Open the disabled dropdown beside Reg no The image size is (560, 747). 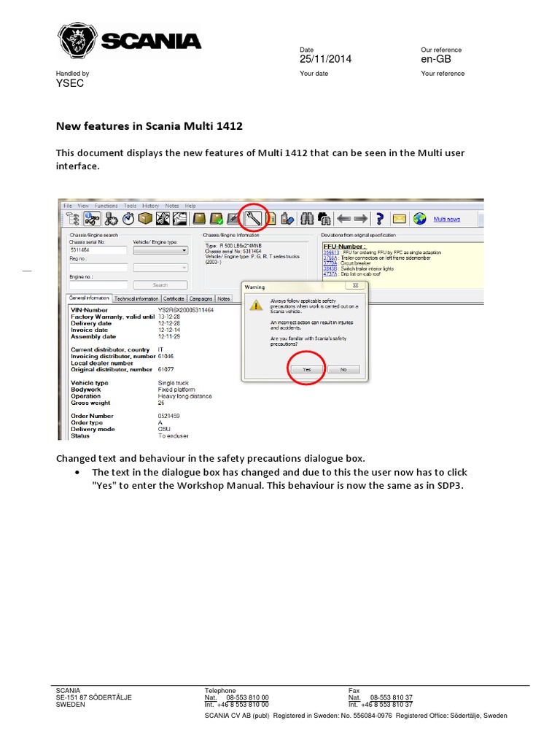click(160, 268)
